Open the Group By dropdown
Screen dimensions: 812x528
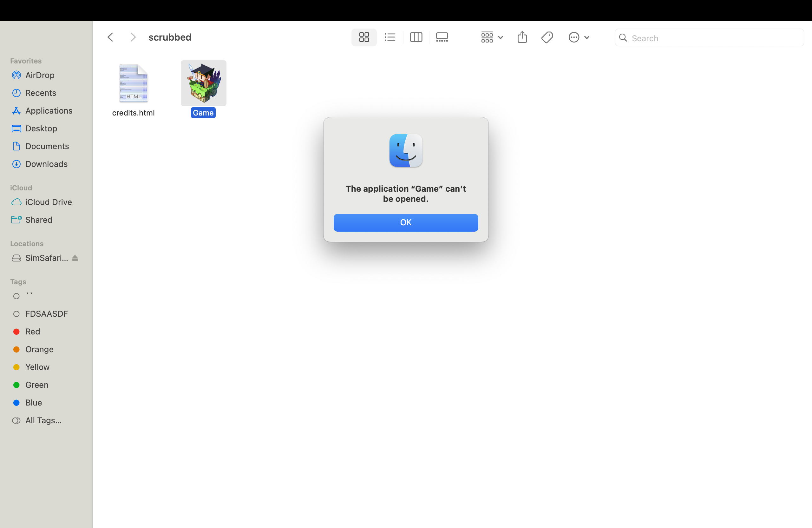click(491, 37)
